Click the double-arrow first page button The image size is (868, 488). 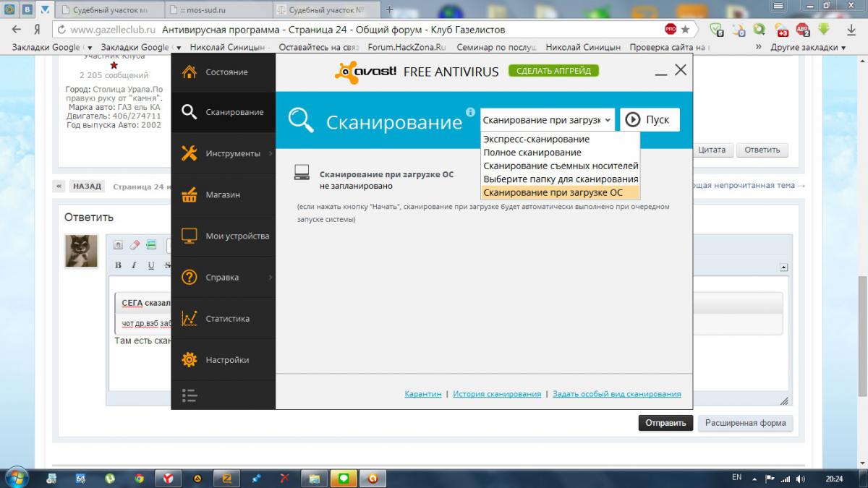point(59,186)
